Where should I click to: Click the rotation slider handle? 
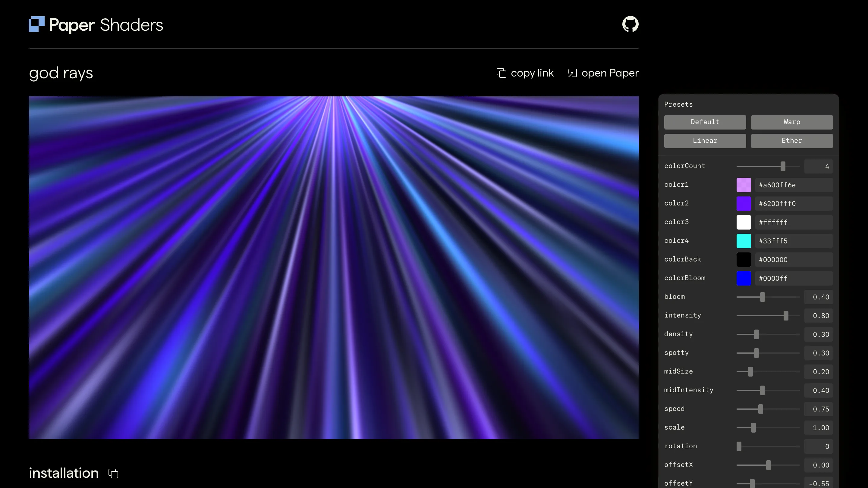tap(739, 446)
